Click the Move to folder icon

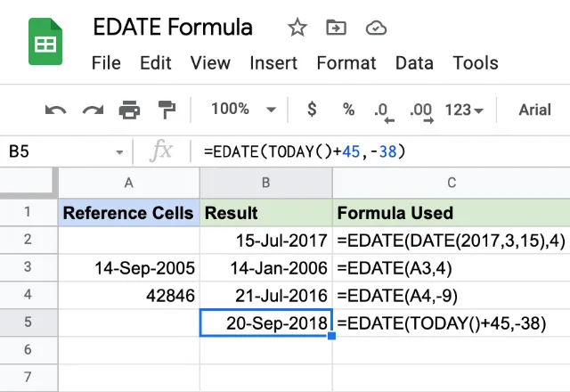[337, 28]
